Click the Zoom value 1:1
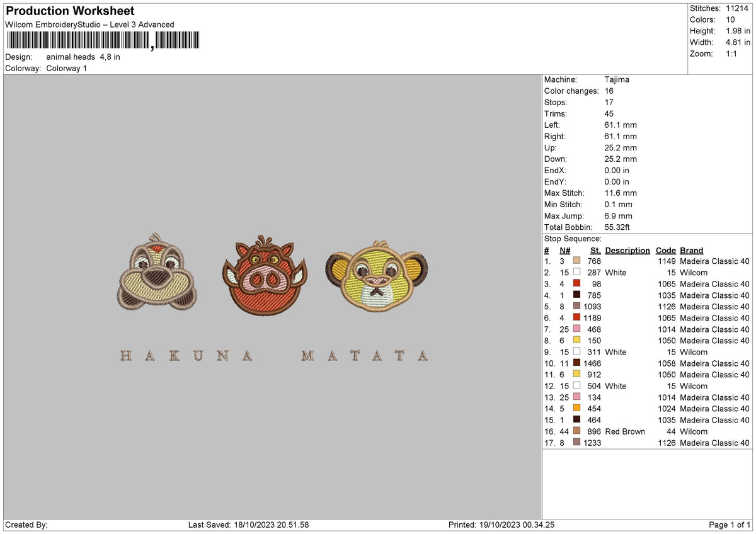This screenshot has width=756, height=534. point(733,54)
